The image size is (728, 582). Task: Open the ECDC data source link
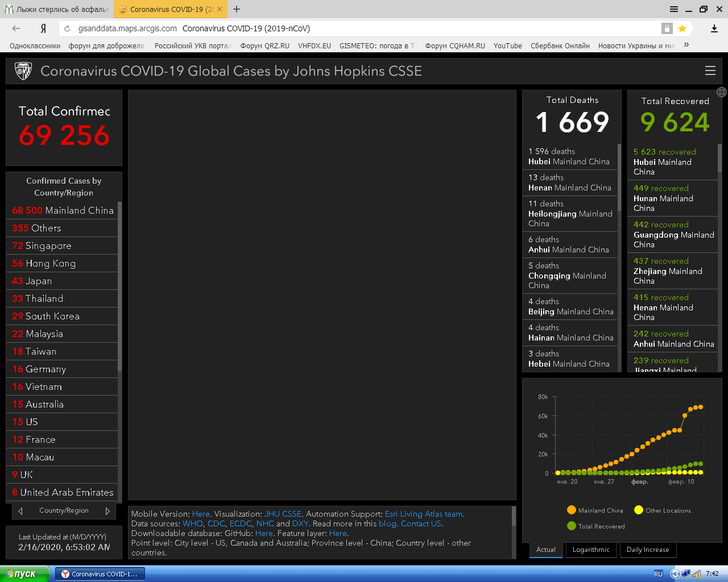point(240,523)
